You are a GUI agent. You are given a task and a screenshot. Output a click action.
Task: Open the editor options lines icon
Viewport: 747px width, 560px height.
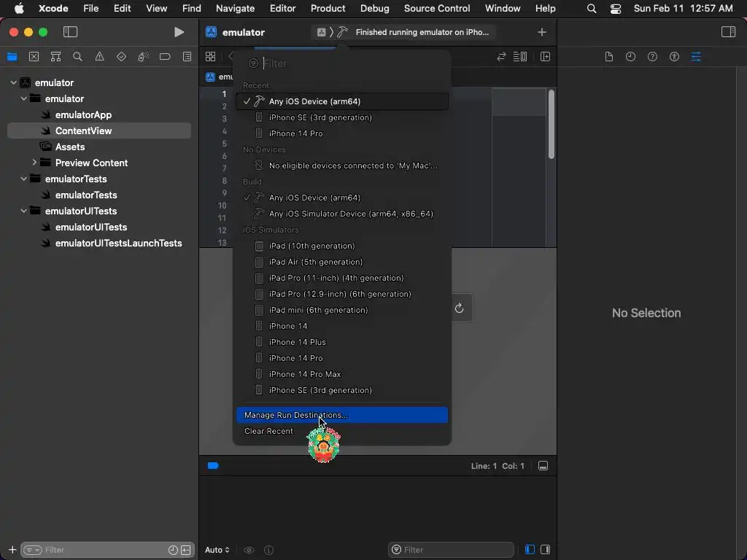pos(519,57)
